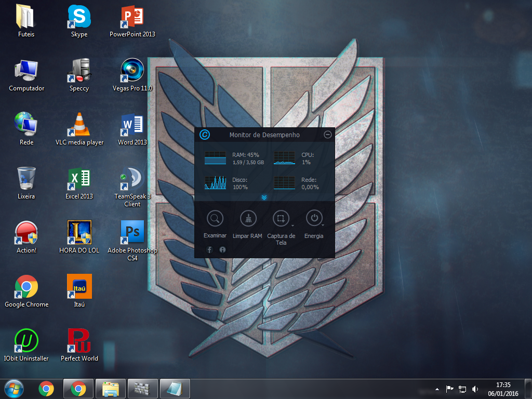The image size is (532, 399).
Task: Click the CPU: 1% reading
Action: (308, 158)
